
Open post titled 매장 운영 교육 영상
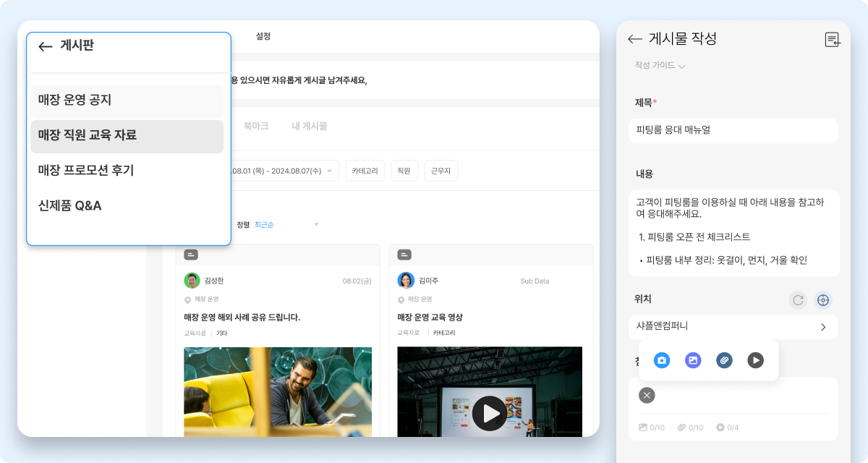(x=430, y=317)
